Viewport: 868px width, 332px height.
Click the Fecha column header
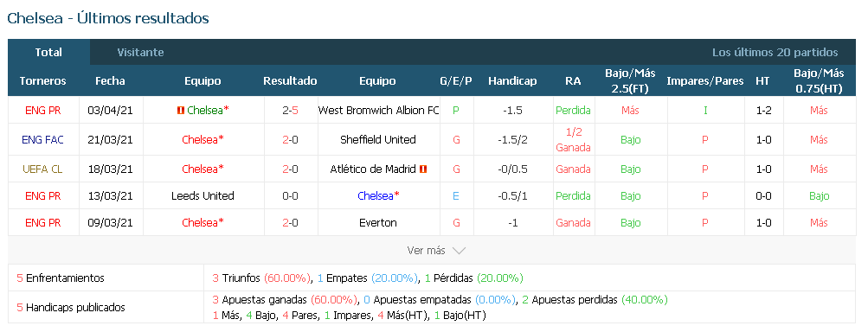[110, 80]
